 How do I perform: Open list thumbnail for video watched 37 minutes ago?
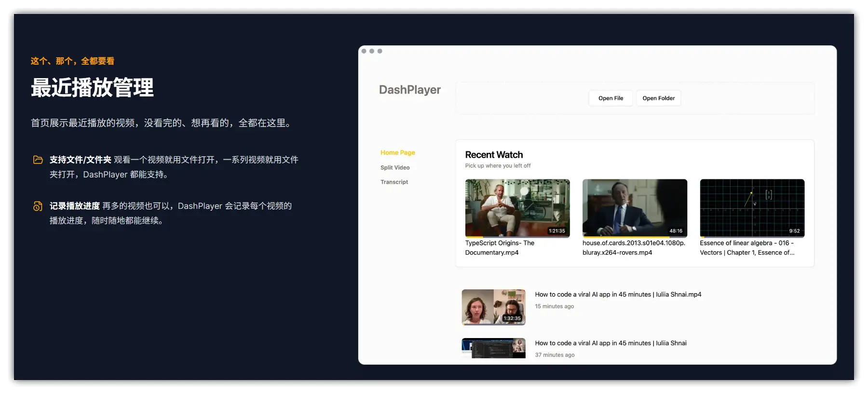pyautogui.click(x=493, y=348)
